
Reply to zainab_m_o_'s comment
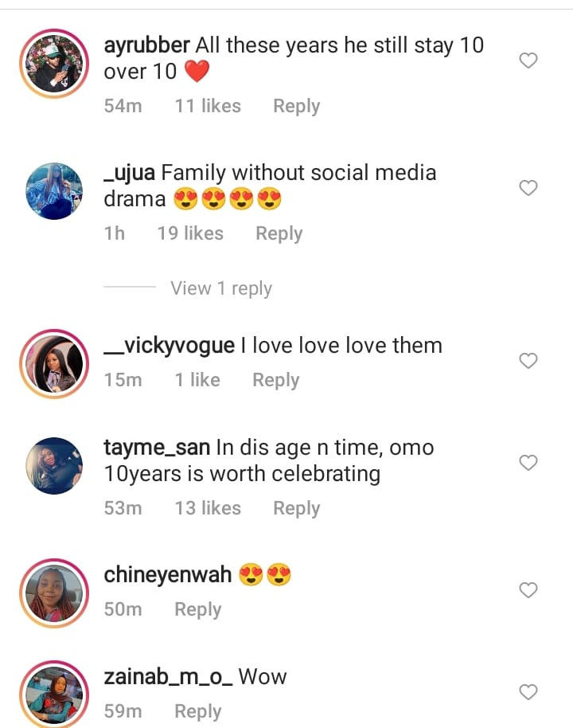[197, 711]
